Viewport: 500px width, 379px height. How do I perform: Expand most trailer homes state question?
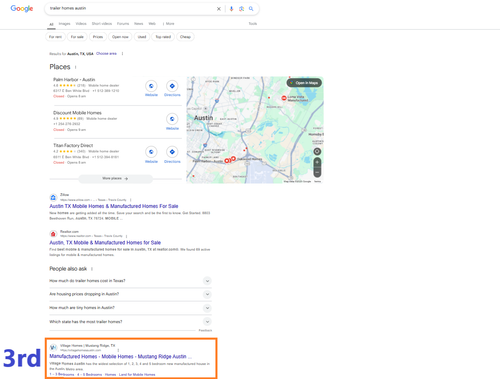click(x=130, y=322)
